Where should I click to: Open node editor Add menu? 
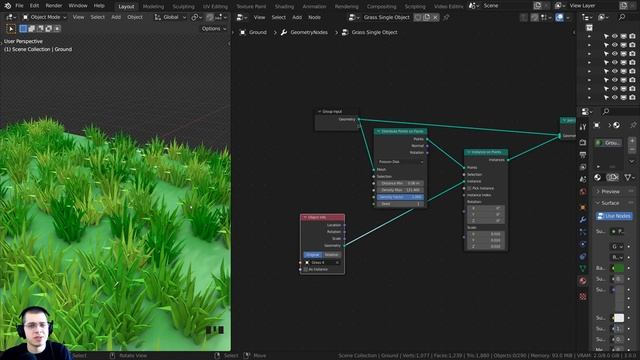point(297,17)
